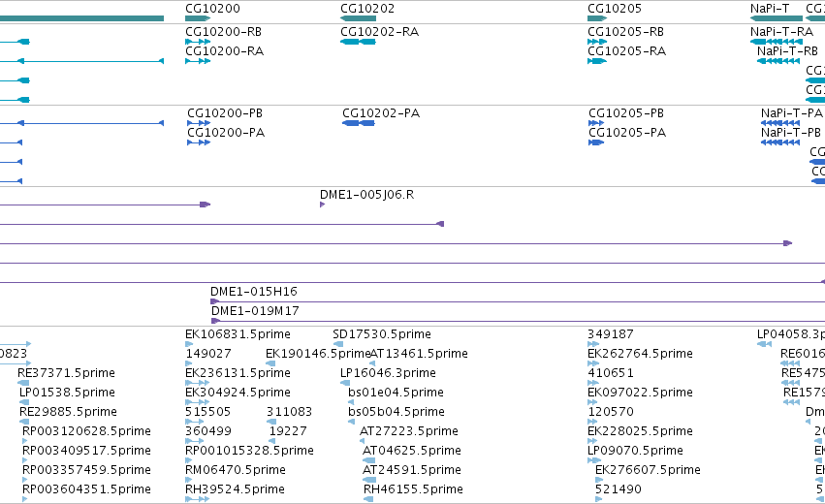
Task: Select the RP003357459.5prime EST label
Action: click(x=86, y=470)
